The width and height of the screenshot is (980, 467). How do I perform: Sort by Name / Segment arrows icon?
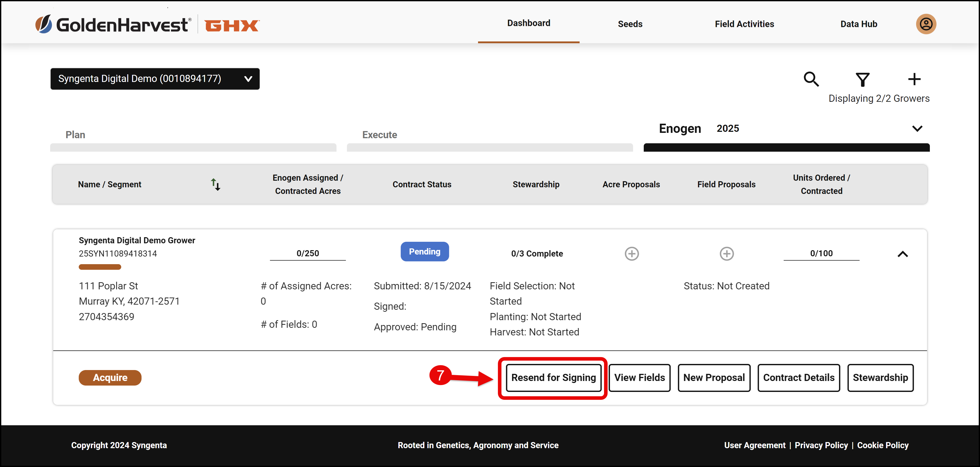pos(215,185)
